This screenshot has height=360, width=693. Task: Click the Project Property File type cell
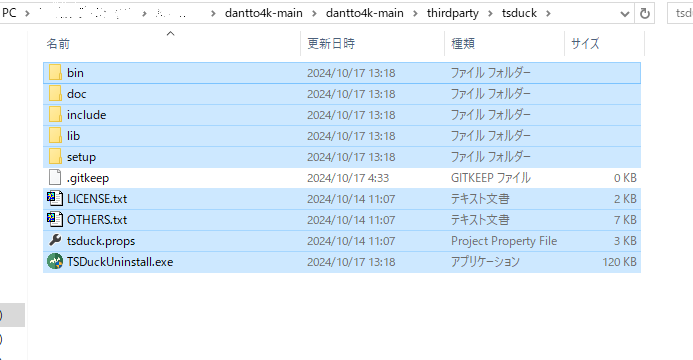coord(504,241)
